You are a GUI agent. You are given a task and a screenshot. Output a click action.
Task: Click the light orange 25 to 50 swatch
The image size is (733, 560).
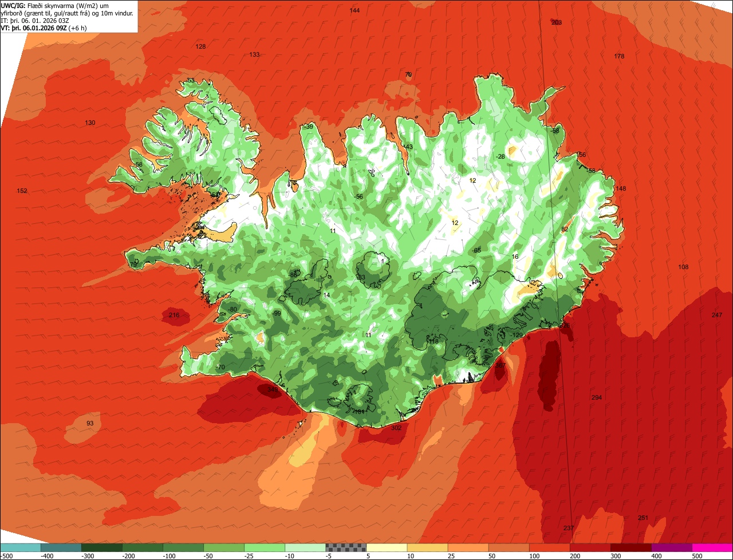pos(468,547)
